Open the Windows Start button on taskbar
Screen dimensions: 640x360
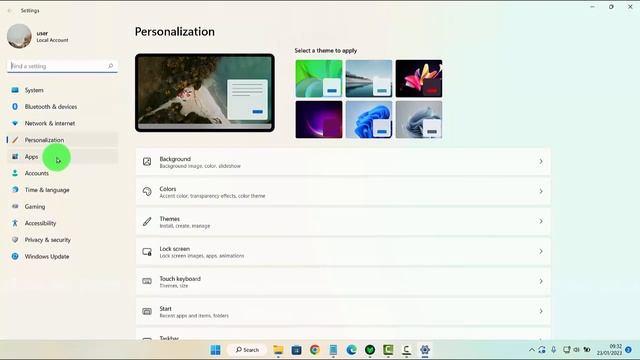[x=216, y=350]
